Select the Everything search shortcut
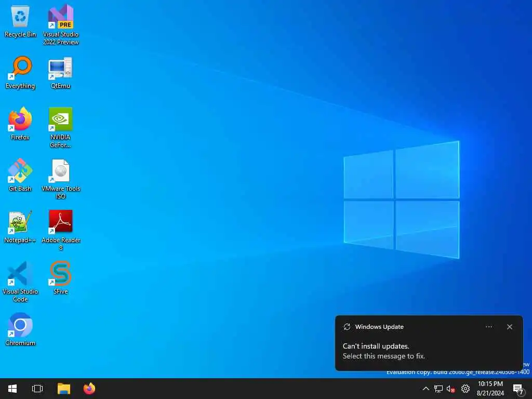 pos(20,73)
